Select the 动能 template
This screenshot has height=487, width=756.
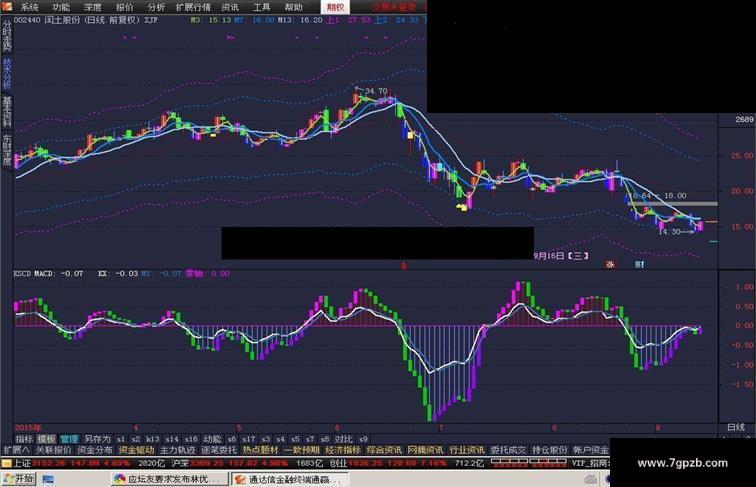coord(212,439)
